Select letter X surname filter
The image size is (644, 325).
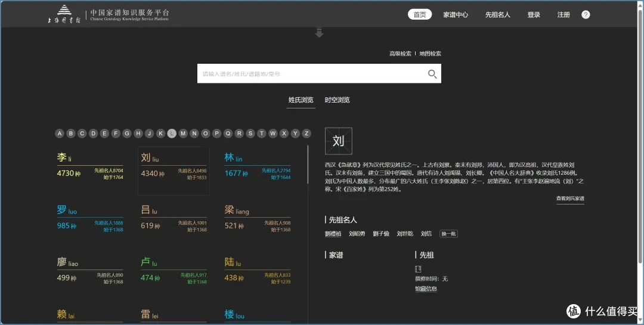(284, 134)
